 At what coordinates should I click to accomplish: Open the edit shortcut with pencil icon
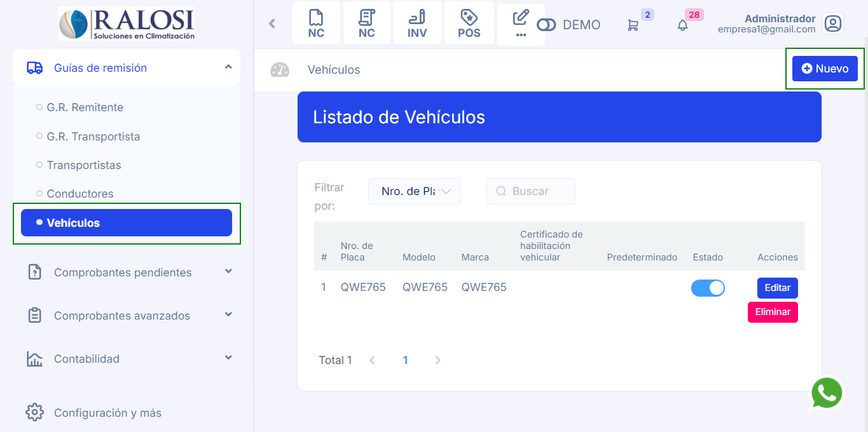[521, 24]
